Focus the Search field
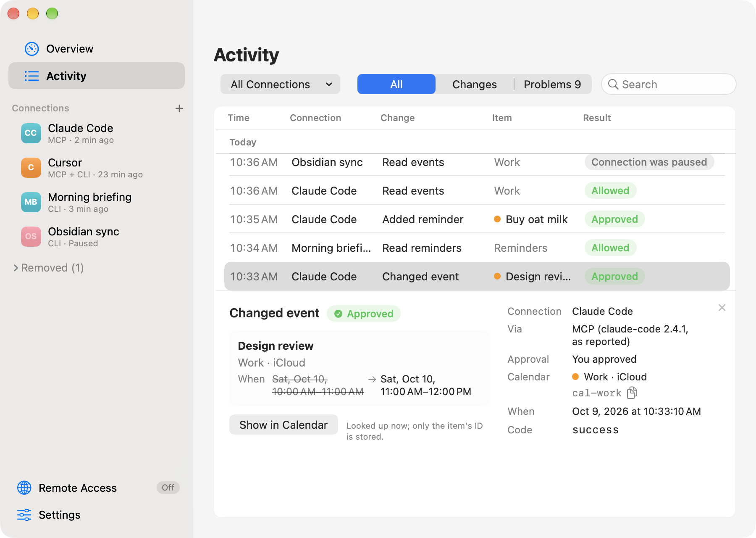 [x=669, y=84]
